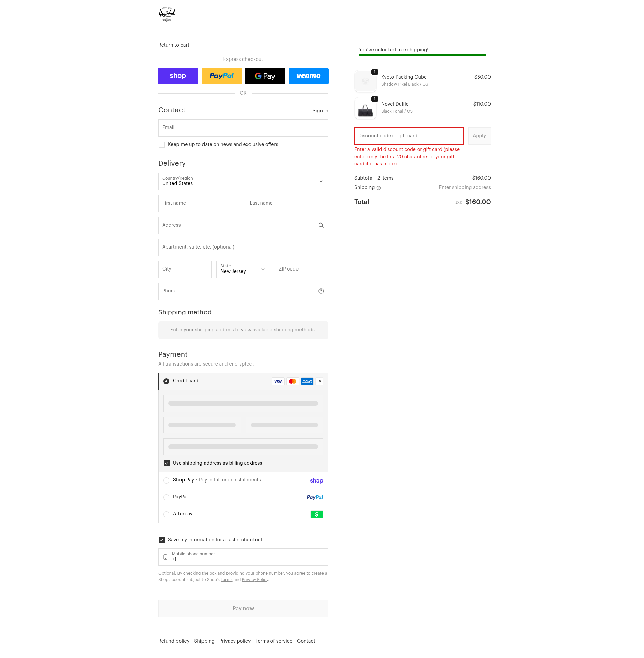Expand the State dropdown showing New Jersey
This screenshot has width=644, height=658.
pyautogui.click(x=243, y=269)
